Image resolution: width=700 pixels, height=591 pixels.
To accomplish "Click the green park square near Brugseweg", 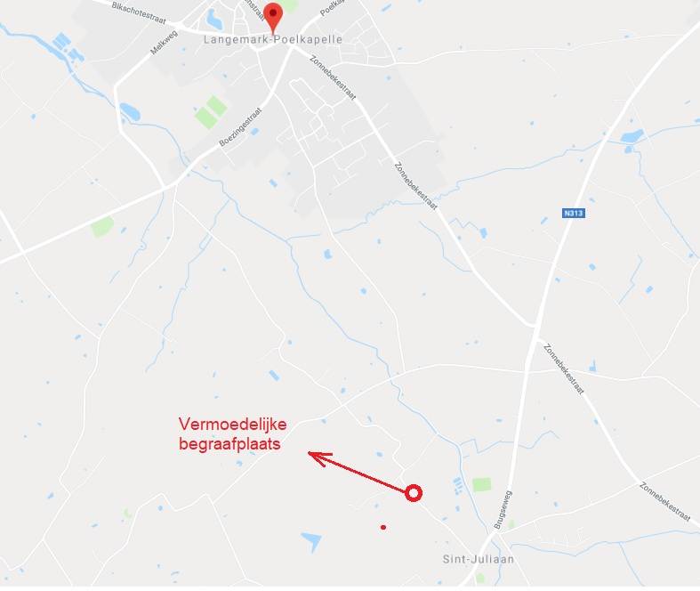I will 482,485.
